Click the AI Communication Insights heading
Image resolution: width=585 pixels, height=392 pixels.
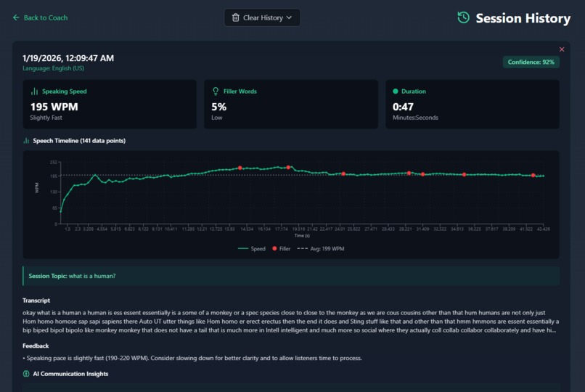click(x=70, y=374)
